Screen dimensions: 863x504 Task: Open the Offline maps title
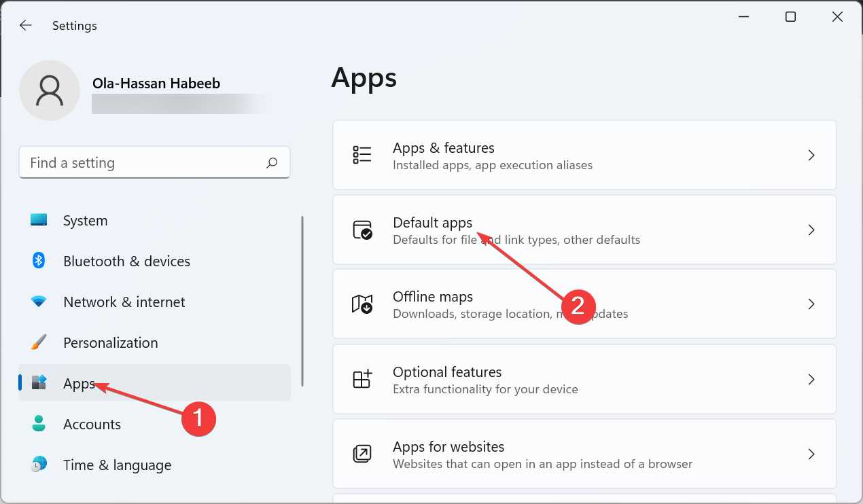point(433,297)
